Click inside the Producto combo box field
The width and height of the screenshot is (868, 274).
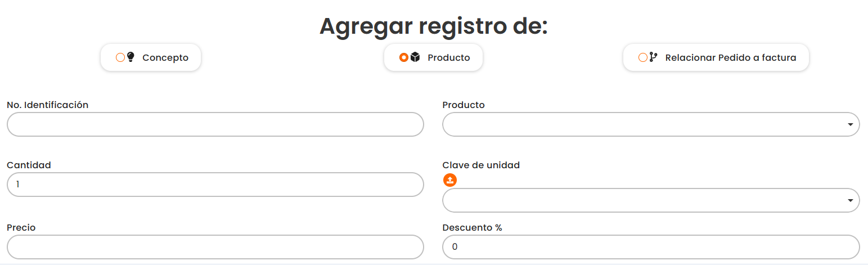(x=641, y=124)
